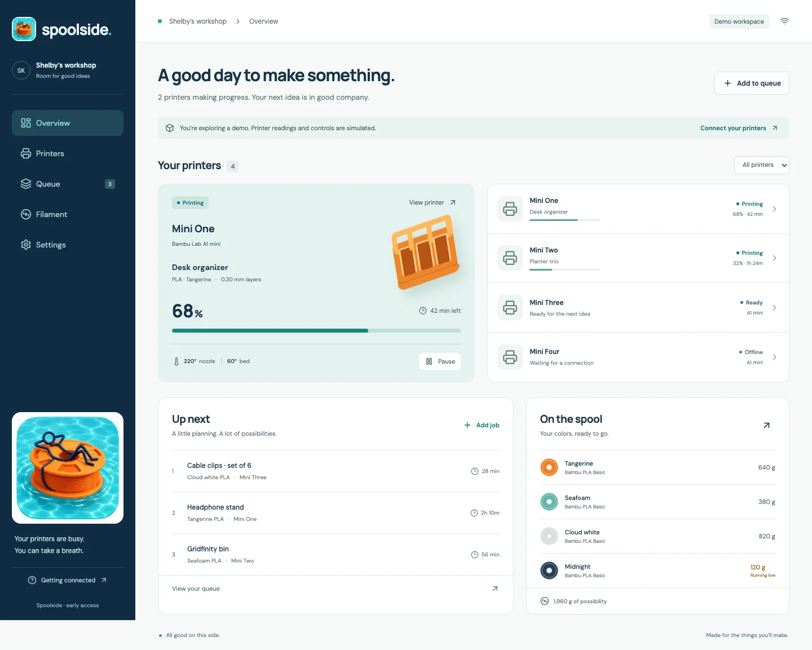
Task: Click the spool icon beside 1,960 g
Action: (545, 601)
